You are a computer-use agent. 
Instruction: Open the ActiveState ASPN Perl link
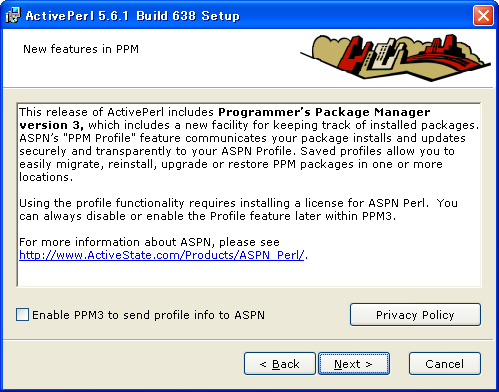point(162,255)
